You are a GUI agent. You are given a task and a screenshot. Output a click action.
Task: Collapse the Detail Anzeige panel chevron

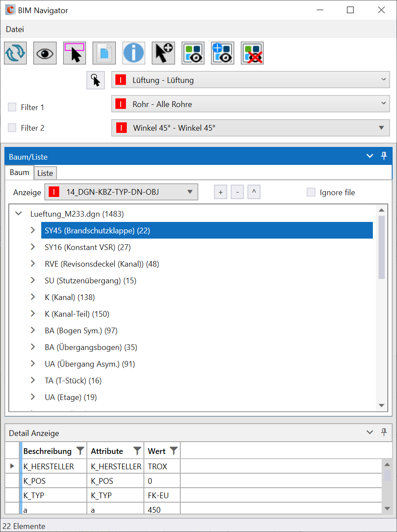click(x=370, y=432)
